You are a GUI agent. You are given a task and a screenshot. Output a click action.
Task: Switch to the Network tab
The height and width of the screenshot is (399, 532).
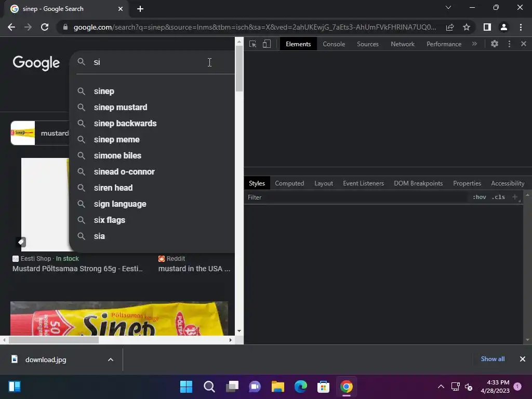403,44
